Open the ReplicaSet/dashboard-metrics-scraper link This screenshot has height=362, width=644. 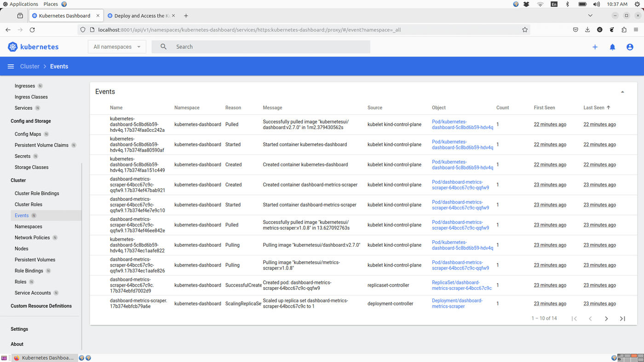[462, 285]
